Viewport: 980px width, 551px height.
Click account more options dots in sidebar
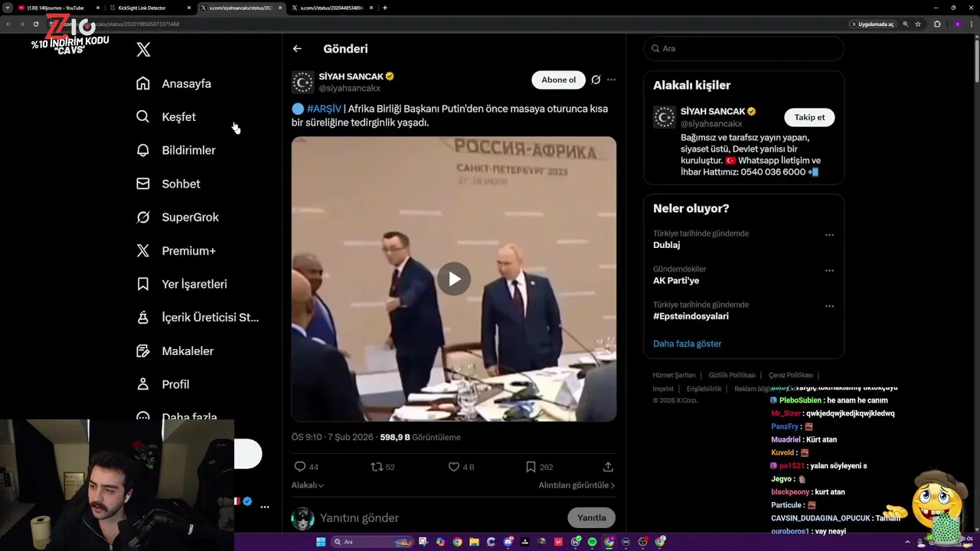(x=265, y=507)
